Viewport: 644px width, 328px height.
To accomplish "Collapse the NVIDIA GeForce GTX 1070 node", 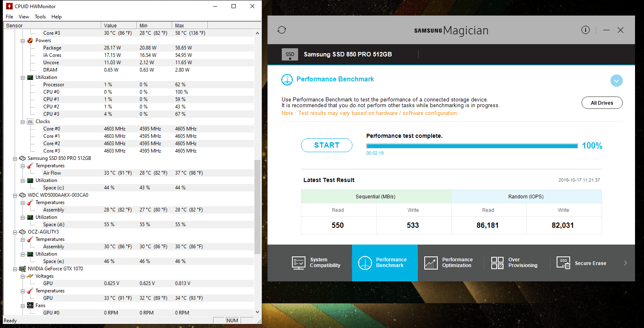I will (15, 269).
